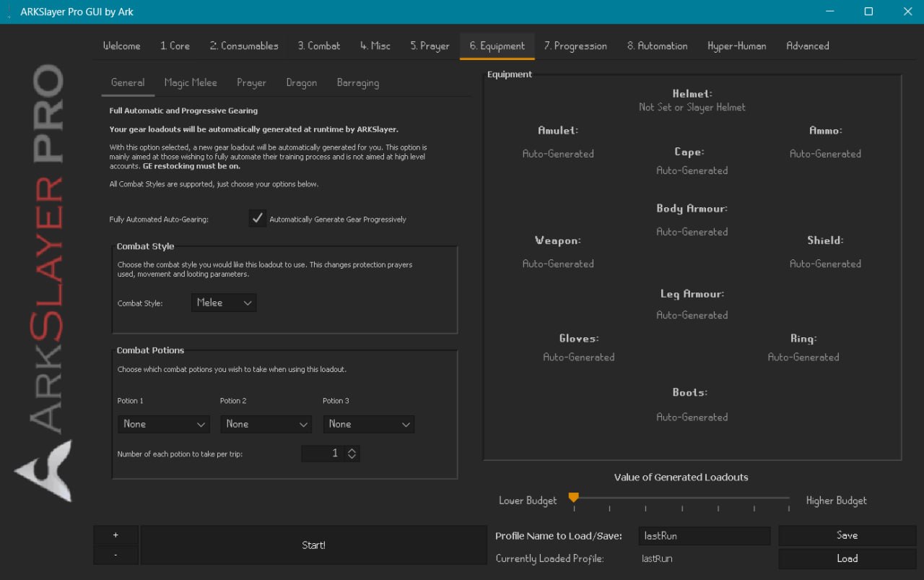The width and height of the screenshot is (924, 580).
Task: Click the minus button beside Start
Action: (115, 555)
